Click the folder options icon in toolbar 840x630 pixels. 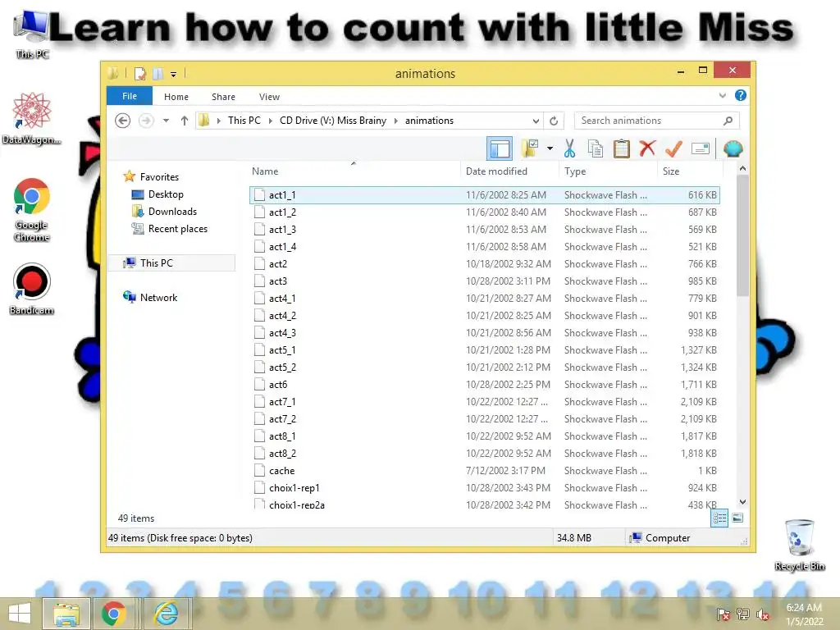tap(530, 148)
